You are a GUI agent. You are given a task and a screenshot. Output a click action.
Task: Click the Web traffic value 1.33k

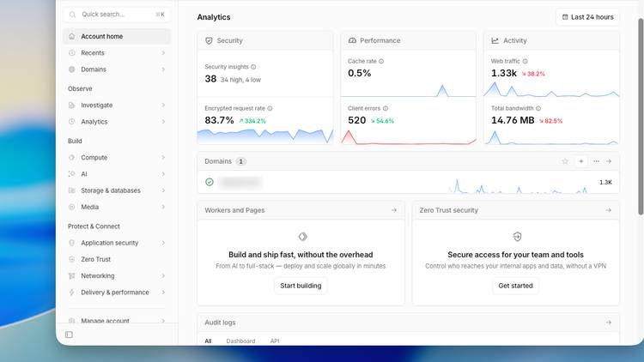504,73
